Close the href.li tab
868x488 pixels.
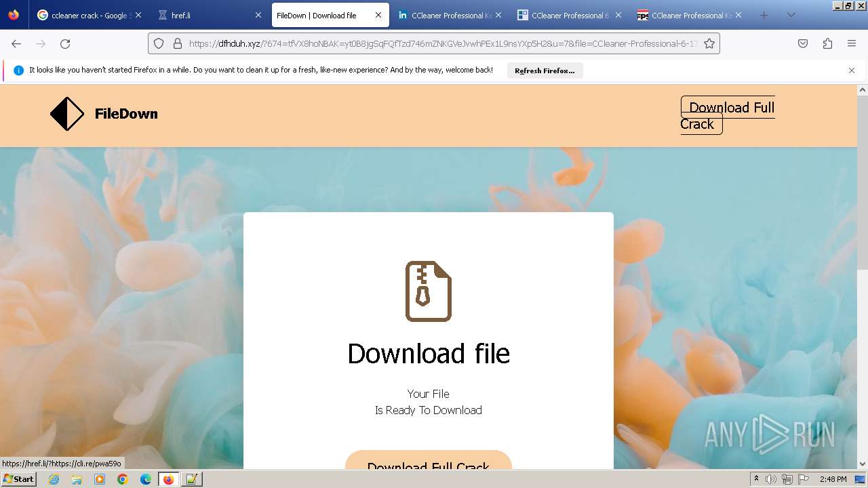click(258, 15)
